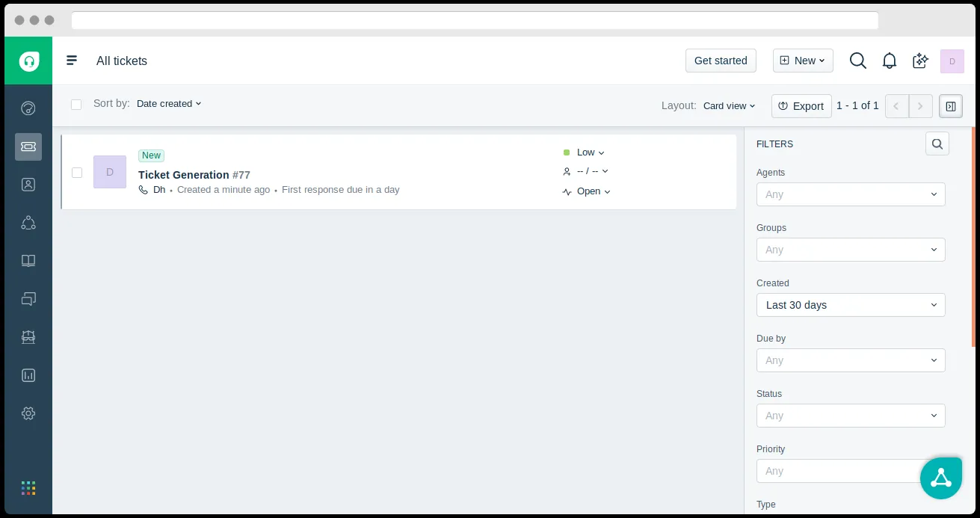Screen dimensions: 980x518
Task: Export tickets with the Export button
Action: pos(801,106)
